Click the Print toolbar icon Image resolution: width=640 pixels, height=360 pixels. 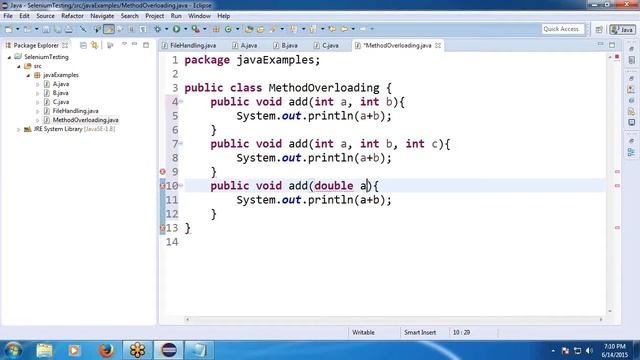[69, 29]
